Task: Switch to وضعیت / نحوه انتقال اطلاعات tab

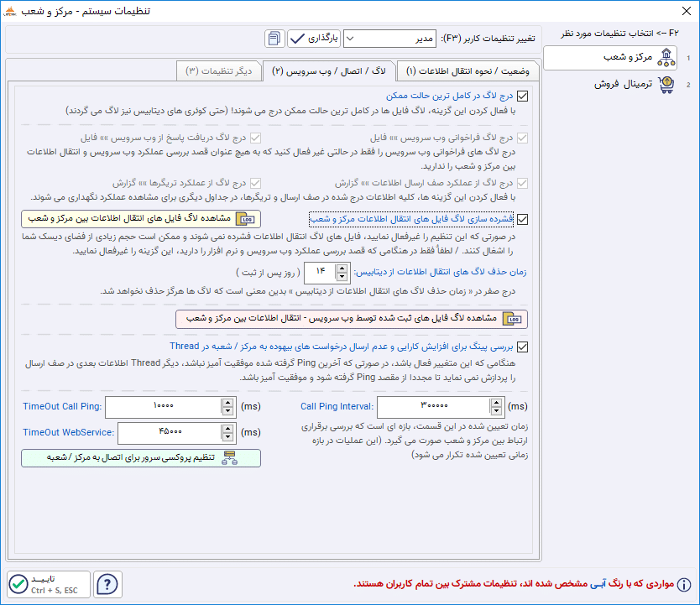Action: pyautogui.click(x=468, y=71)
